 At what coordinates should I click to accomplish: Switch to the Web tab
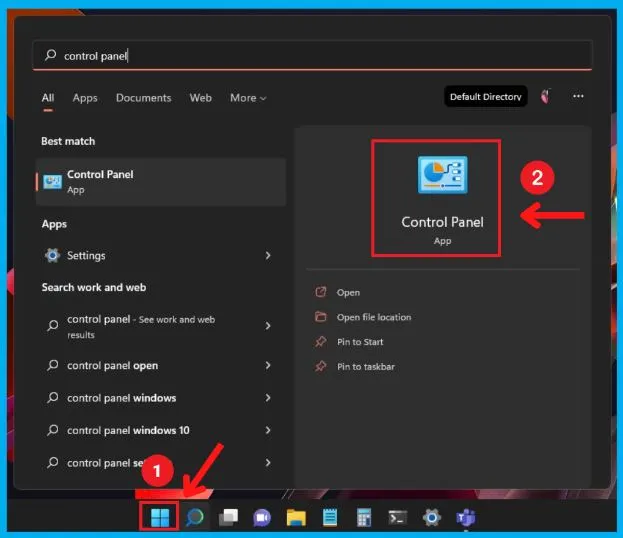[x=201, y=98]
